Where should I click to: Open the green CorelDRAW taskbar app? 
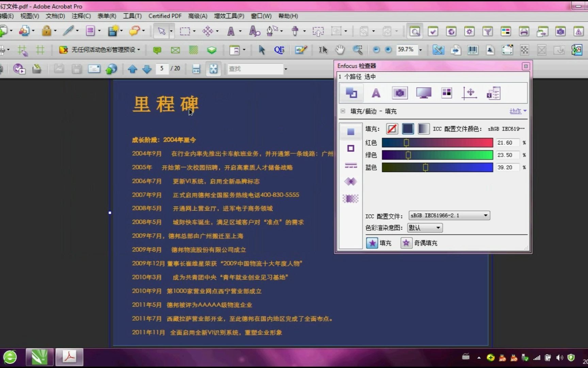(x=39, y=357)
